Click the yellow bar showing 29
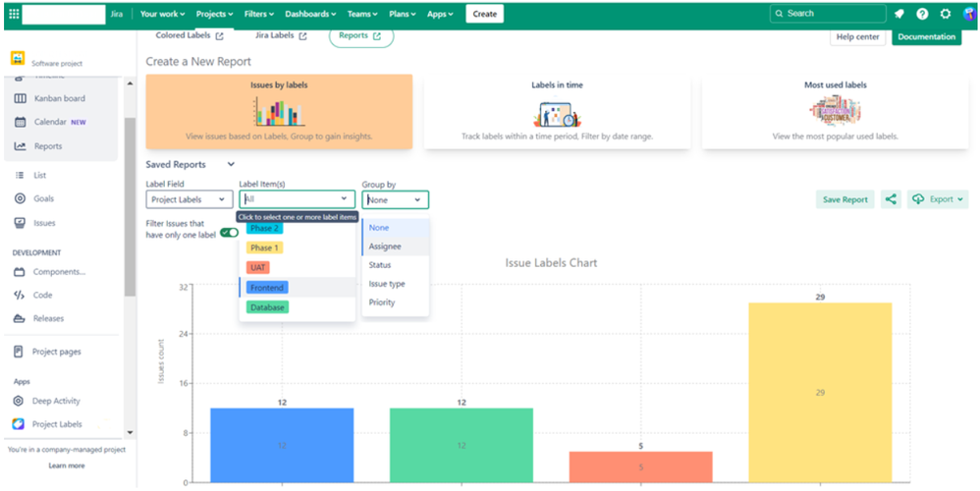This screenshot has width=980, height=491. (x=820, y=392)
